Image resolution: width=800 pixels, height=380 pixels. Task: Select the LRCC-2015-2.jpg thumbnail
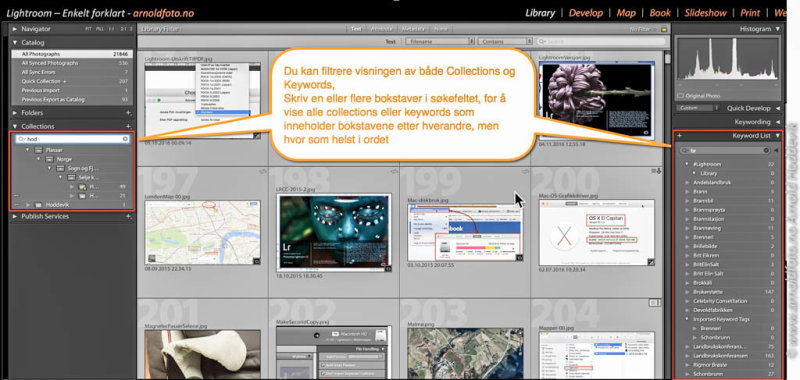click(334, 232)
